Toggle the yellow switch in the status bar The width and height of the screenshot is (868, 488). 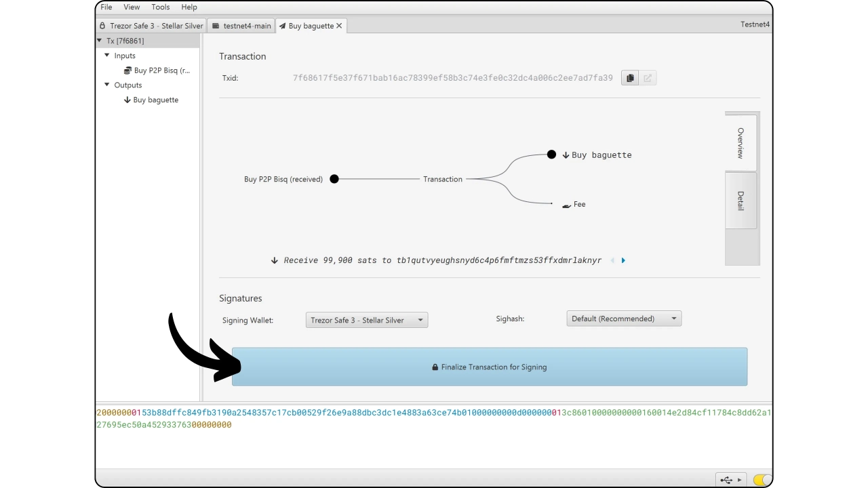click(x=762, y=480)
